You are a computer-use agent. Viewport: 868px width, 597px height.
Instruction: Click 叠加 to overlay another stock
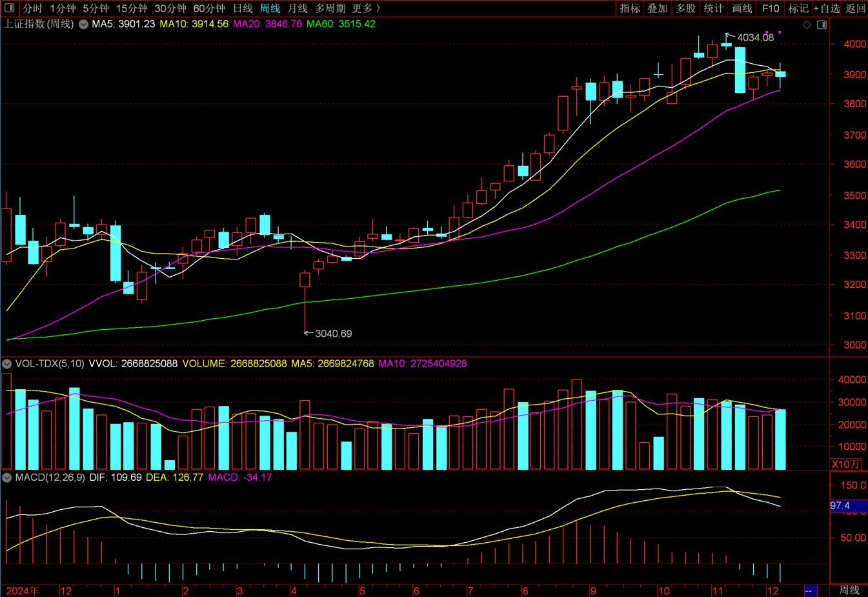658,8
